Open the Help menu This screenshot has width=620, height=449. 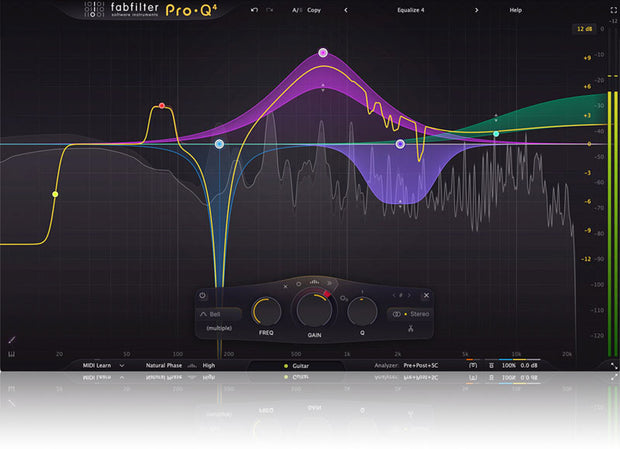516,10
